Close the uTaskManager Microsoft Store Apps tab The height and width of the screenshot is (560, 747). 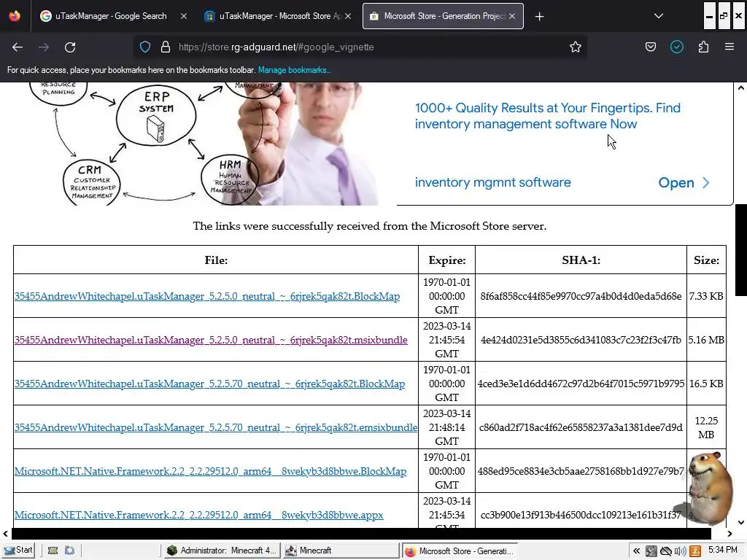[x=348, y=16]
